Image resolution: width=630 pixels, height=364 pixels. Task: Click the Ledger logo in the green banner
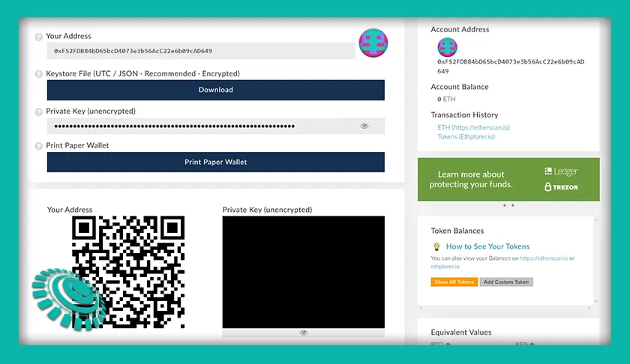click(x=561, y=172)
